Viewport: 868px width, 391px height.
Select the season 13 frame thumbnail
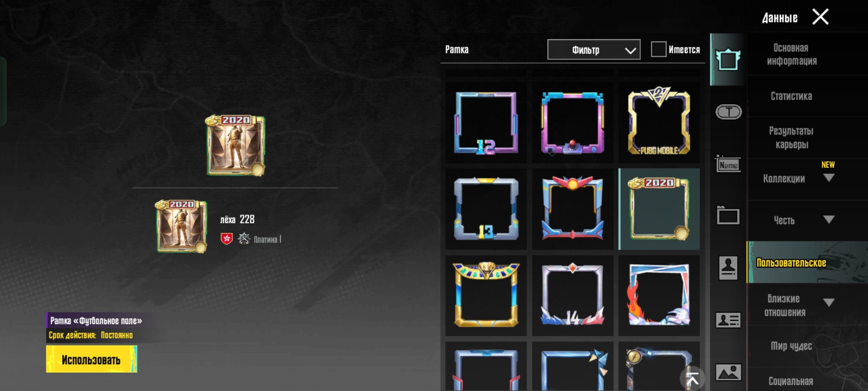coord(486,209)
